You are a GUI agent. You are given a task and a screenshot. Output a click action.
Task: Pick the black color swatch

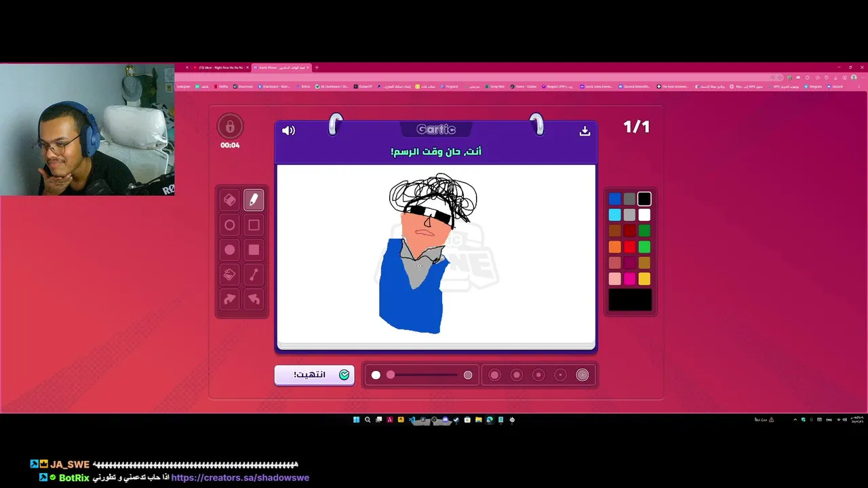click(644, 199)
